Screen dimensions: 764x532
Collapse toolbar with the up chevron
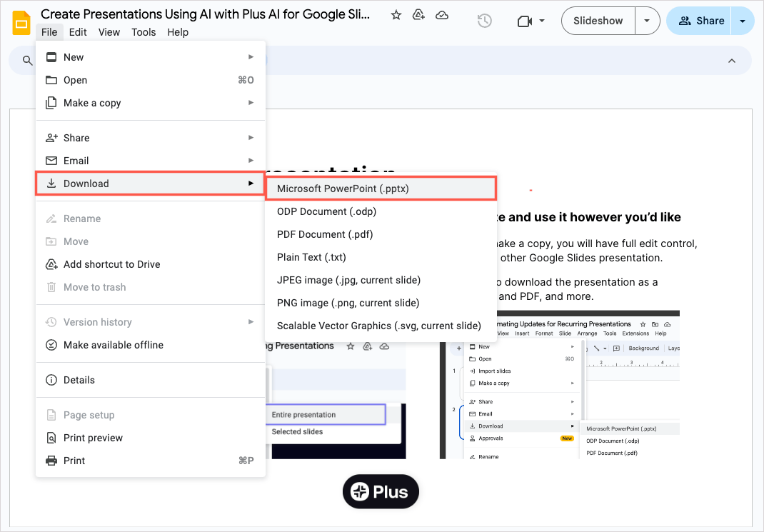pyautogui.click(x=731, y=61)
